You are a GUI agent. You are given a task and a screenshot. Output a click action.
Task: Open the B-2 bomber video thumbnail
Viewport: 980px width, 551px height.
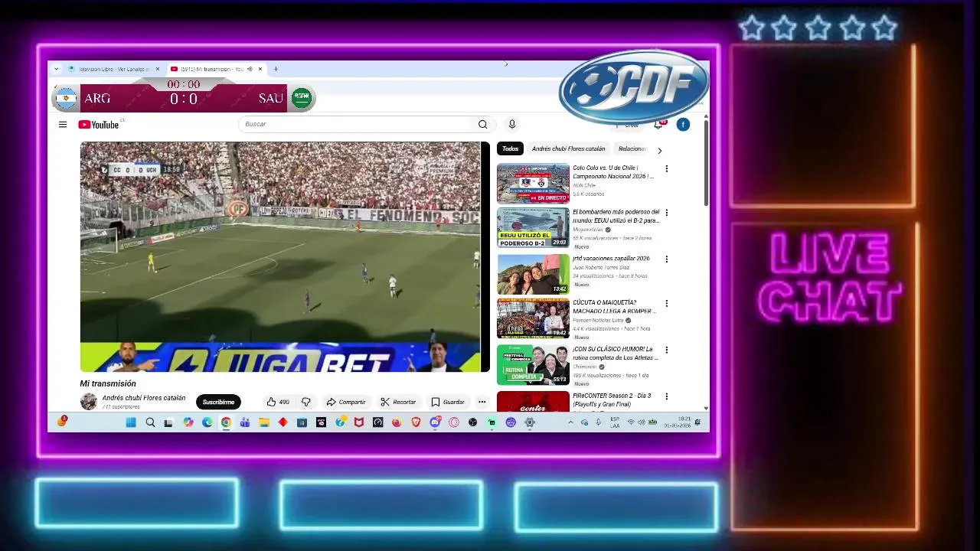pos(533,227)
